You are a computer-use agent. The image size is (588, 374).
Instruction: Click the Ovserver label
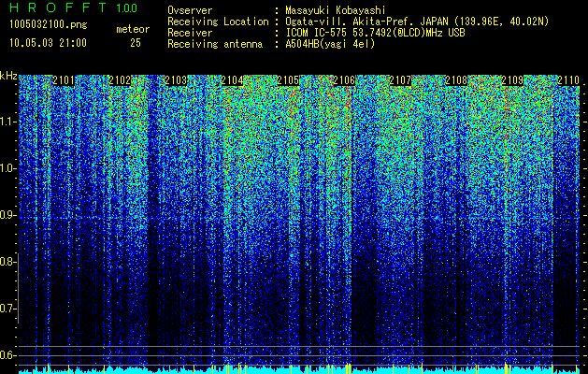[x=190, y=10]
